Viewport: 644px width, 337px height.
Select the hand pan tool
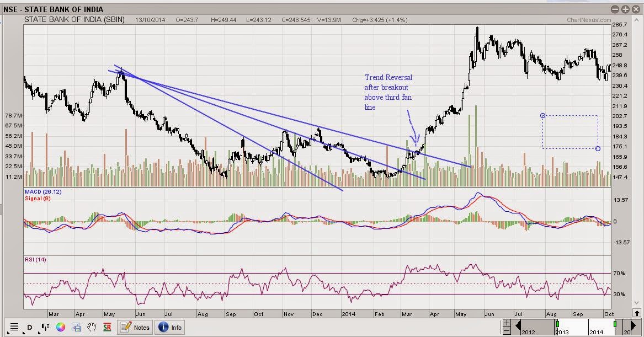tap(92, 327)
